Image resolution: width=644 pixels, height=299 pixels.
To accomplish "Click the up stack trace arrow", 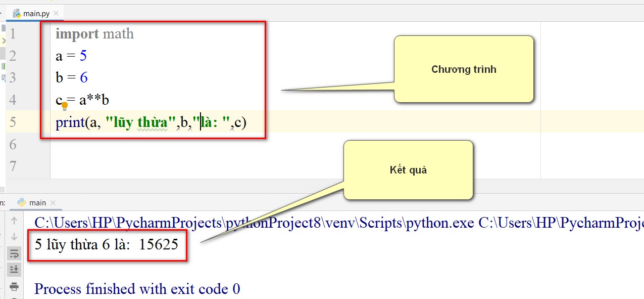I will tap(14, 221).
